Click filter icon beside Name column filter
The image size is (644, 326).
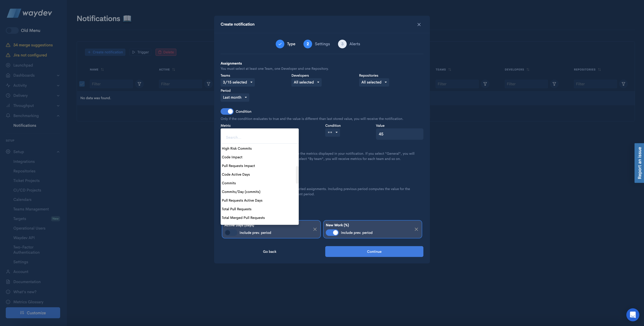click(139, 84)
